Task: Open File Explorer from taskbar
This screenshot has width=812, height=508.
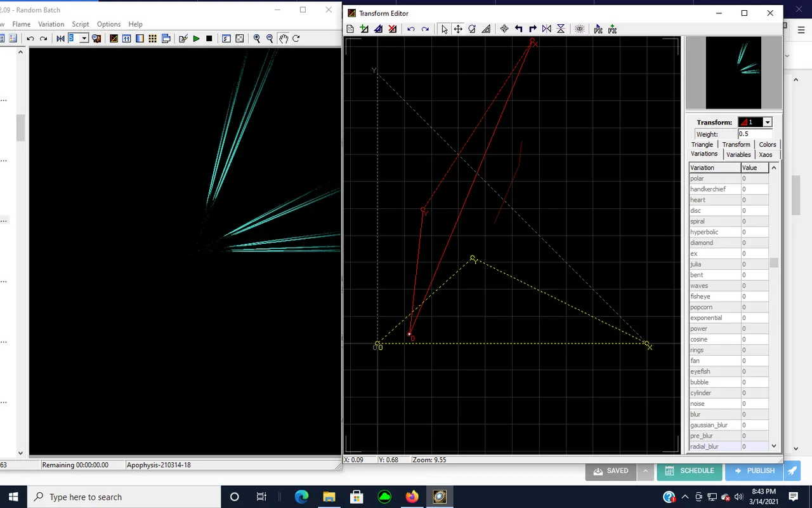Action: click(x=329, y=497)
